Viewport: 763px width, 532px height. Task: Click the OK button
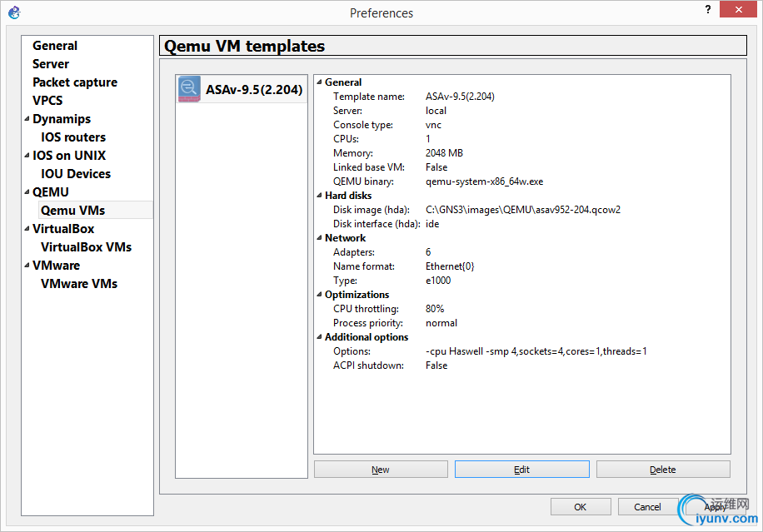(581, 507)
